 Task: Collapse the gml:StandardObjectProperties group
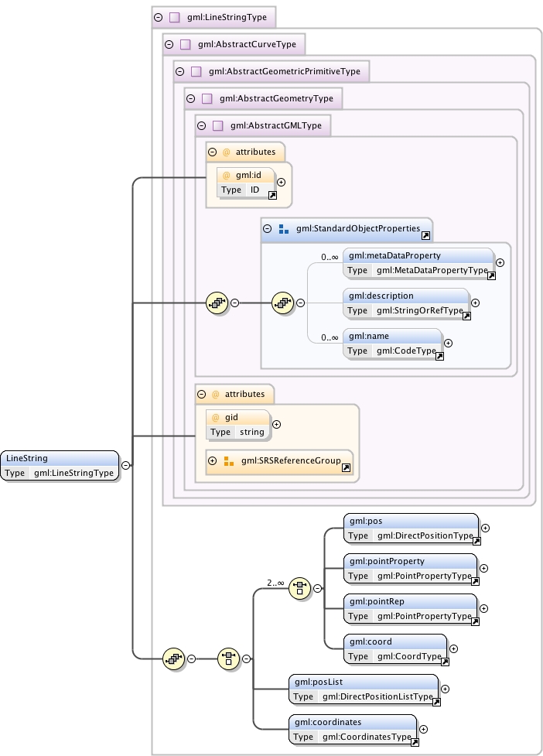268,228
